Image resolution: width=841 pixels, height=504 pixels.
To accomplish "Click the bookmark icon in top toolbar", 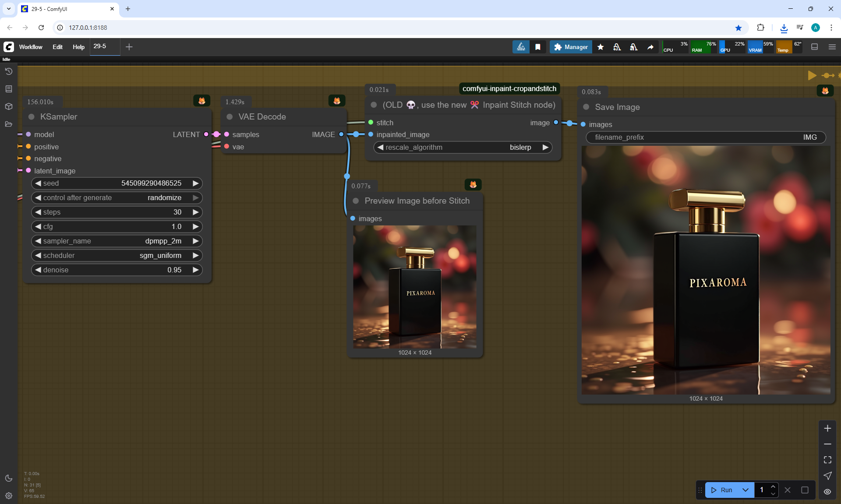I will tap(538, 47).
